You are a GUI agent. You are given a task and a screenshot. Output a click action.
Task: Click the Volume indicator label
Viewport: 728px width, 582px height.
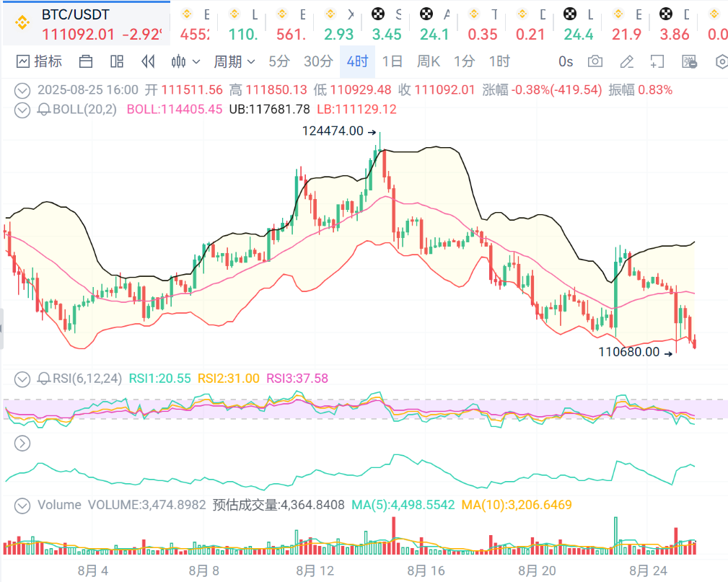pyautogui.click(x=59, y=505)
